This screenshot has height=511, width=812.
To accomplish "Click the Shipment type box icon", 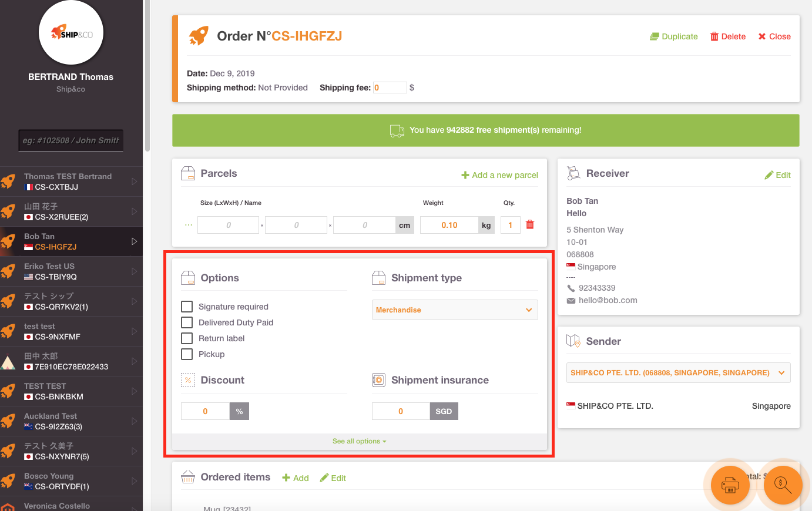I will click(x=379, y=278).
